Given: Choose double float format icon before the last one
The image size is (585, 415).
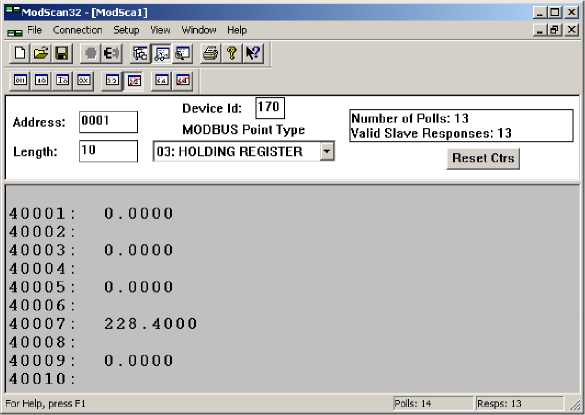Looking at the screenshot, I should 162,80.
